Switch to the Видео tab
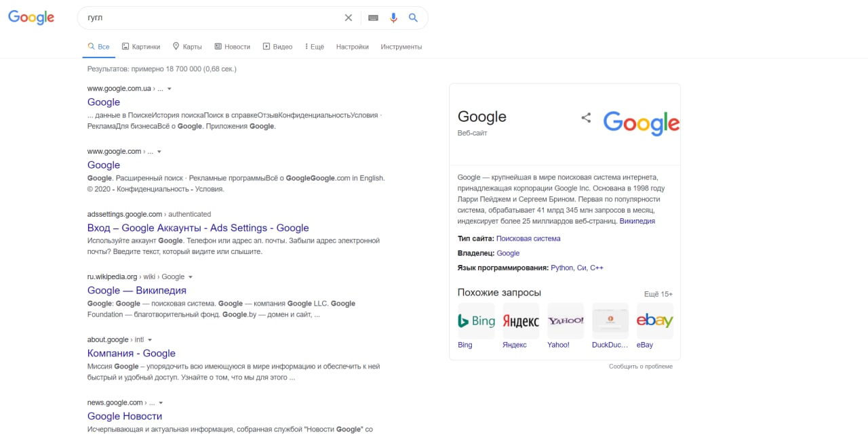The width and height of the screenshot is (868, 435). pyautogui.click(x=277, y=47)
